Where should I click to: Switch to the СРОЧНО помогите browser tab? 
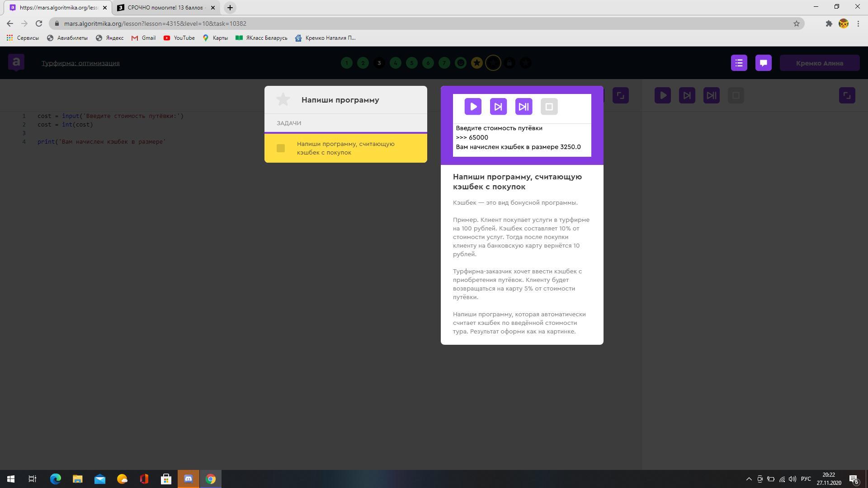[166, 8]
